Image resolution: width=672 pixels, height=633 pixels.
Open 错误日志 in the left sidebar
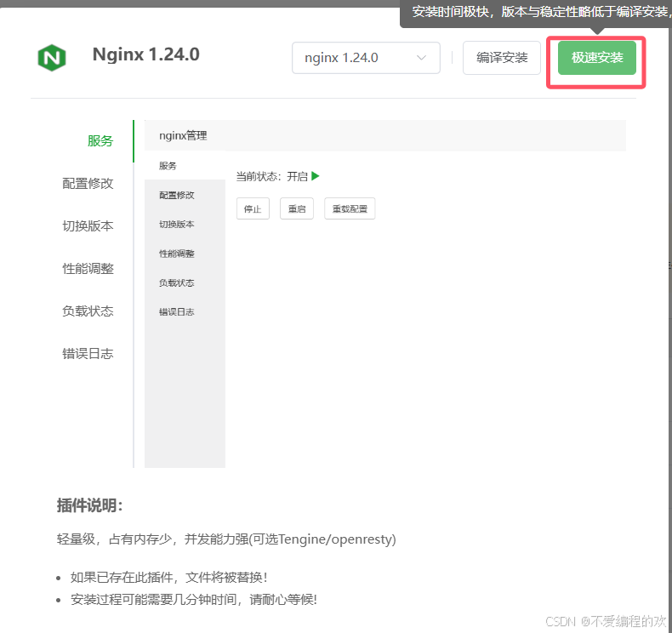pyautogui.click(x=88, y=354)
